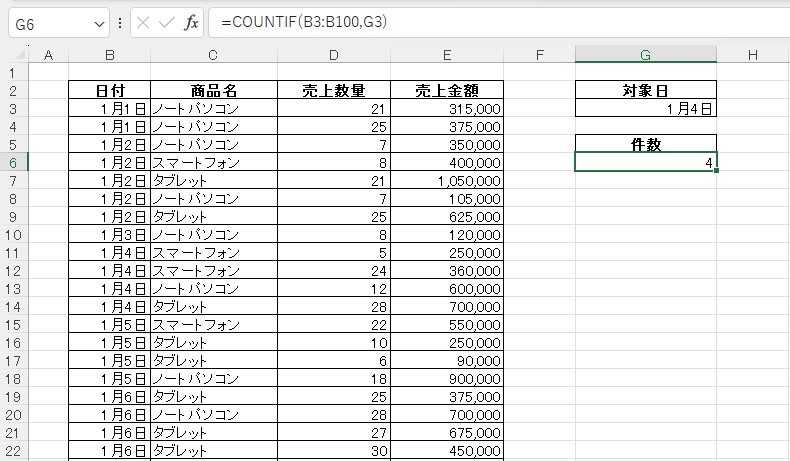The width and height of the screenshot is (790, 461).
Task: Click the quantity cell 10 in row 16
Action: point(334,343)
